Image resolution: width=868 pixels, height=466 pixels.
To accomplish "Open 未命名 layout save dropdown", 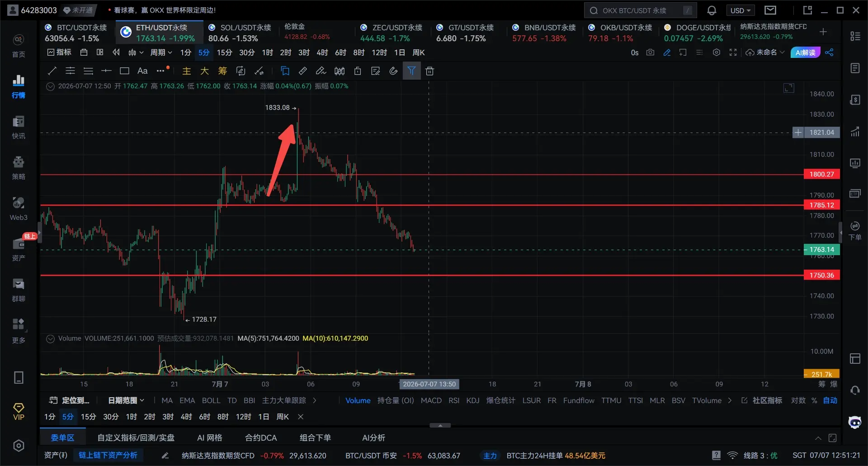I will (x=765, y=52).
